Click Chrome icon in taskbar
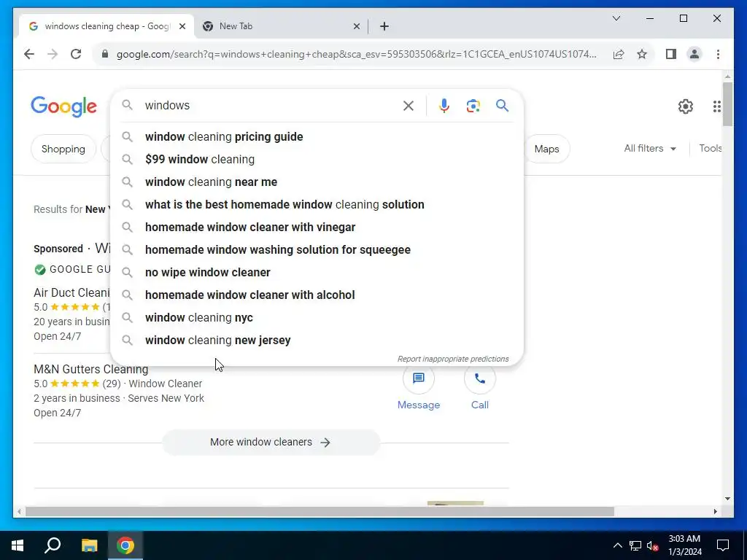This screenshot has height=560, width=747. point(125,545)
